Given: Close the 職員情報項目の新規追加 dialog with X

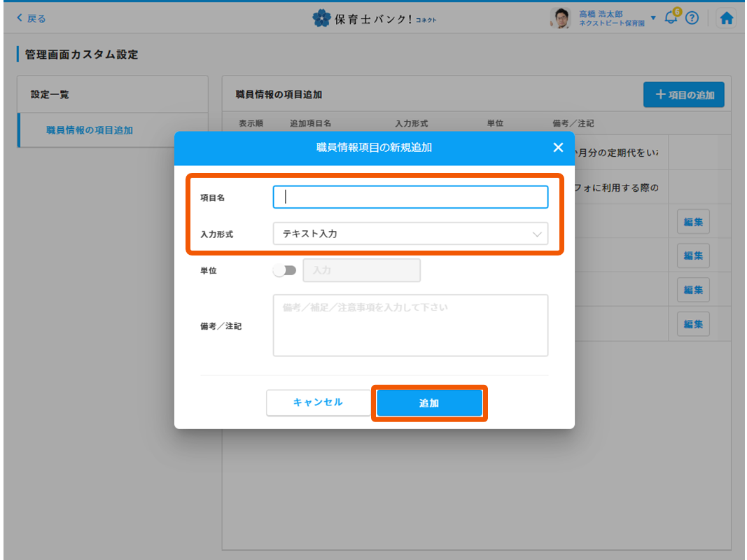Looking at the screenshot, I should click(558, 147).
